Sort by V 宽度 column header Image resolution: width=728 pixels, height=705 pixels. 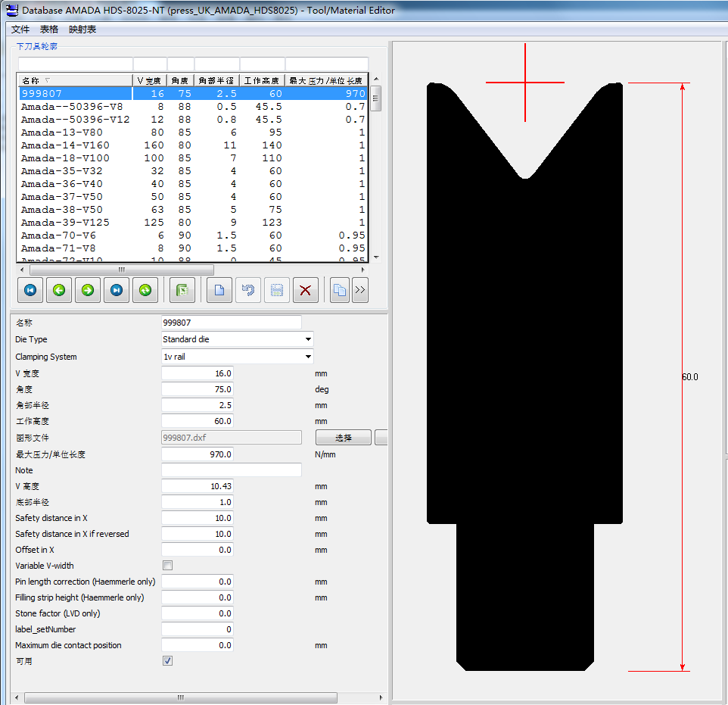pos(150,80)
